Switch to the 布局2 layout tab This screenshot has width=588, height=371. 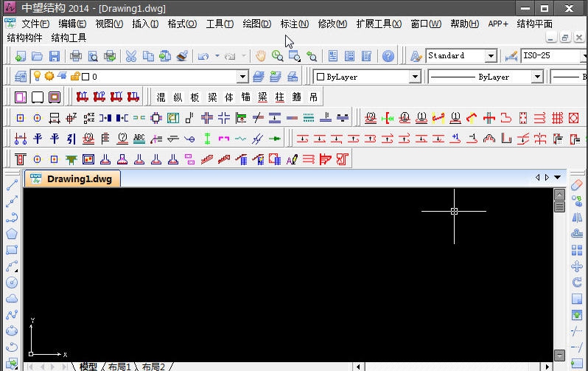pos(153,367)
